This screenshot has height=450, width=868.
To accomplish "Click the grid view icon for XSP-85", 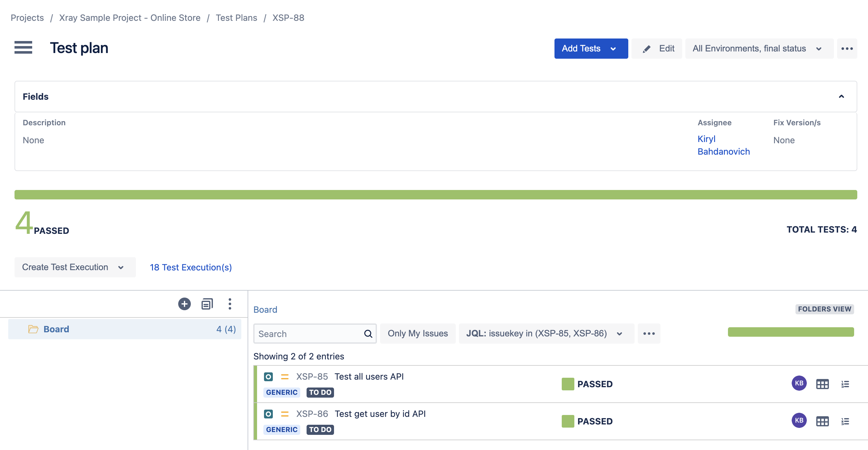I will (x=822, y=384).
